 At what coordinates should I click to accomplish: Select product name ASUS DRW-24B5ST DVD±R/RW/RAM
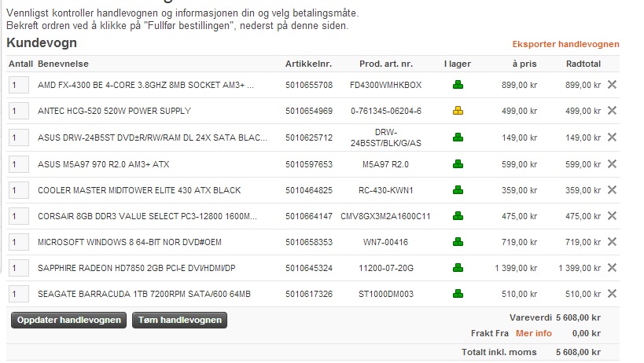(x=152, y=137)
